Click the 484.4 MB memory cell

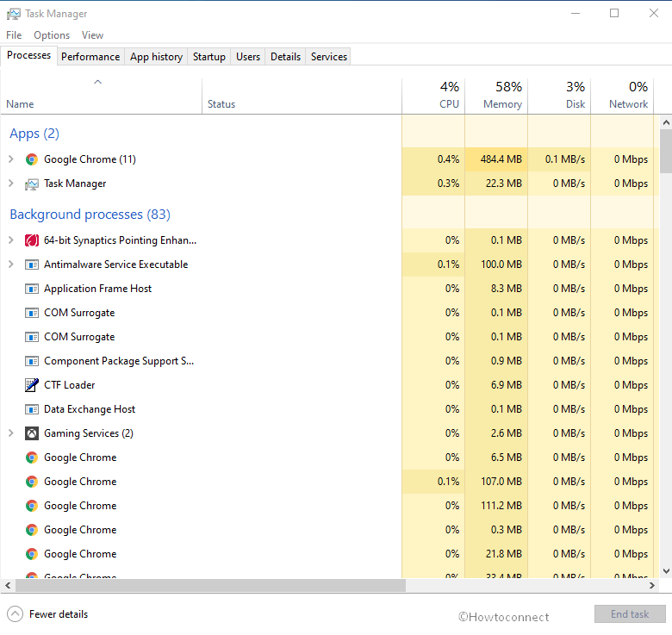tap(496, 159)
